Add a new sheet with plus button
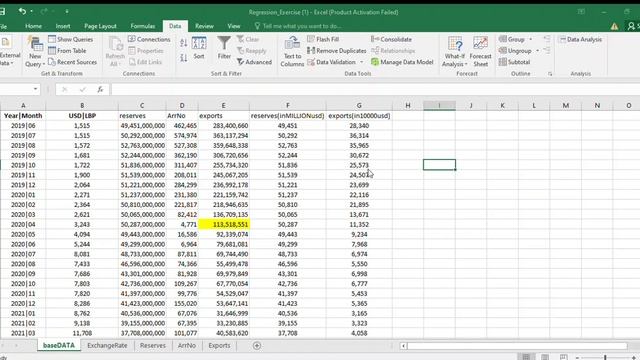Screen dimensions: 640x360 tap(257, 346)
